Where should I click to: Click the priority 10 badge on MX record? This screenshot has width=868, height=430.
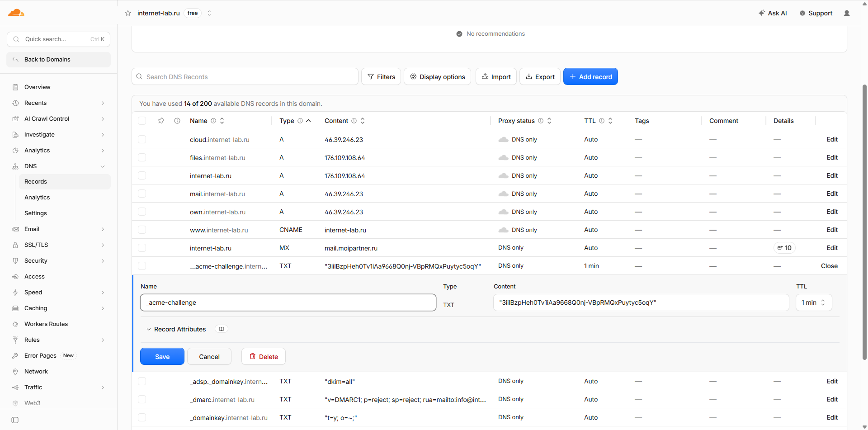(x=784, y=248)
